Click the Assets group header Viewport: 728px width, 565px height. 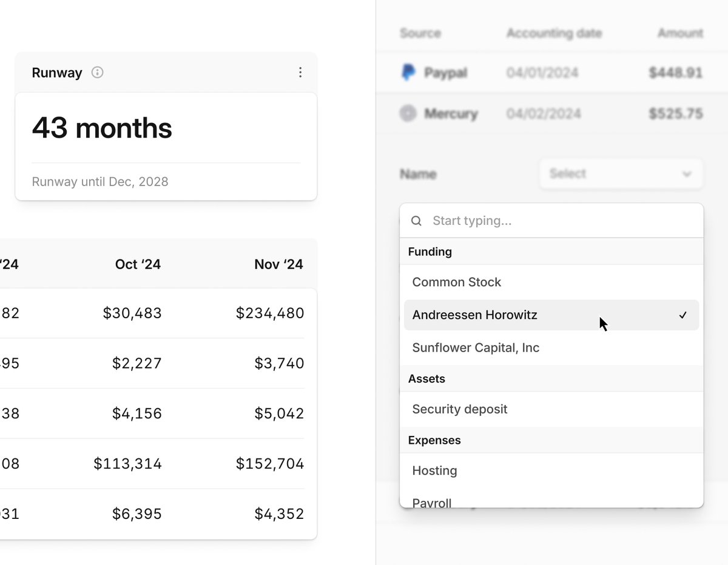point(551,379)
